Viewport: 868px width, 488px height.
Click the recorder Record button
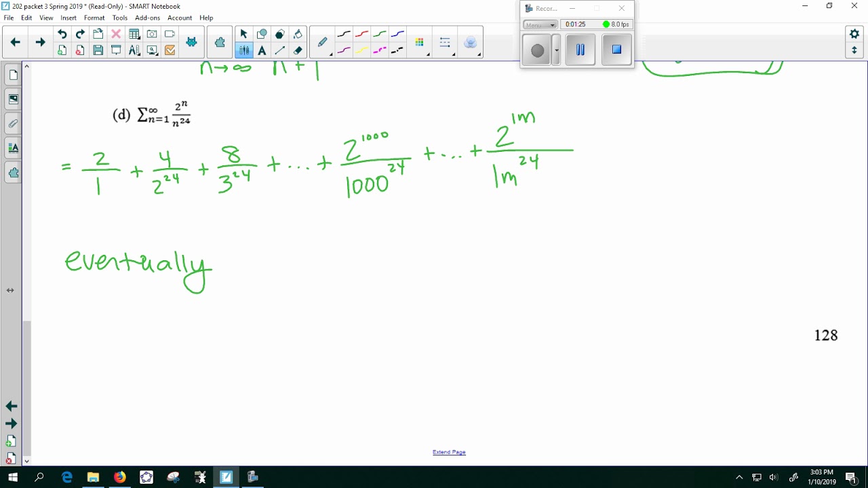[x=537, y=51]
